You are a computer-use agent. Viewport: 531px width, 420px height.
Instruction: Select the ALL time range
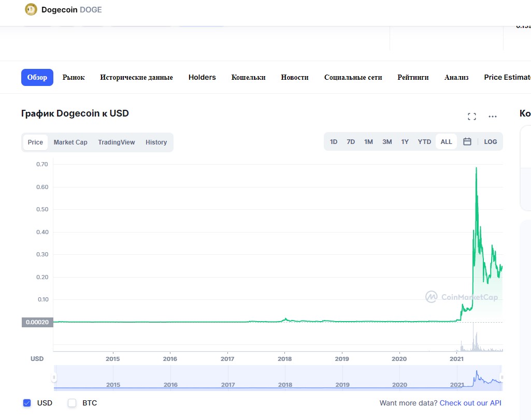click(447, 142)
